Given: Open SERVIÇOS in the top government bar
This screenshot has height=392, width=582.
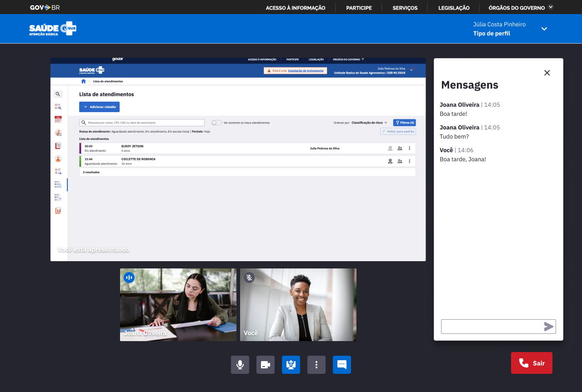Looking at the screenshot, I should pos(405,8).
